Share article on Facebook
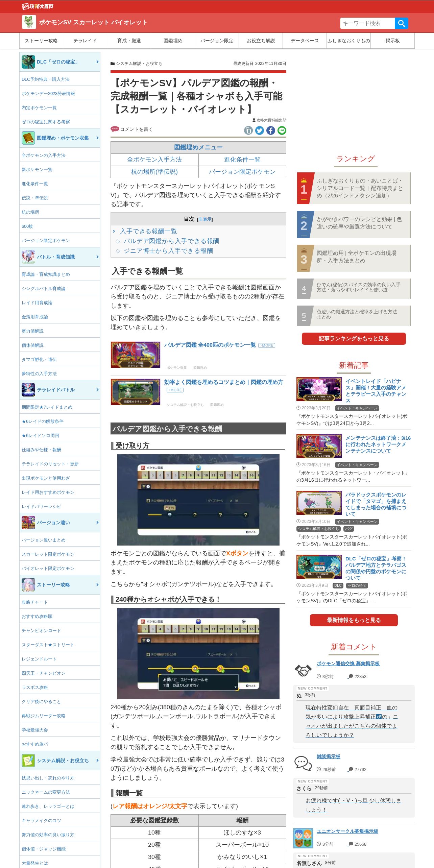 tap(271, 130)
